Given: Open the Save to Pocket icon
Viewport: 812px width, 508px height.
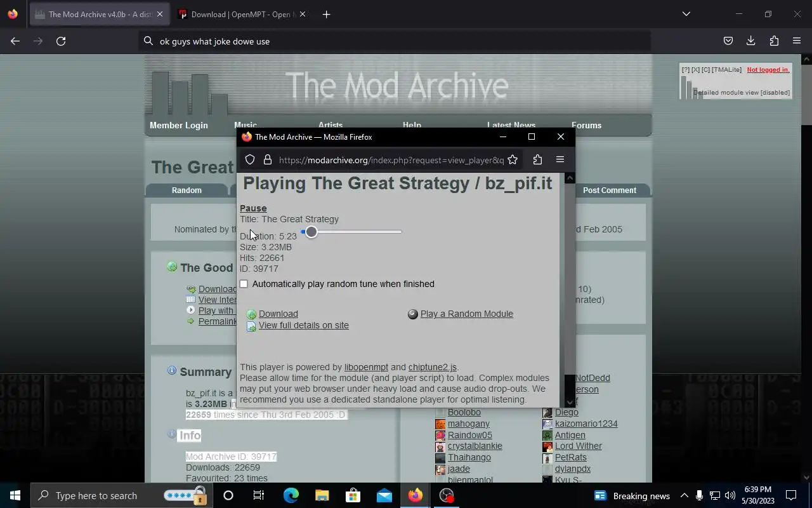Looking at the screenshot, I should pyautogui.click(x=728, y=41).
